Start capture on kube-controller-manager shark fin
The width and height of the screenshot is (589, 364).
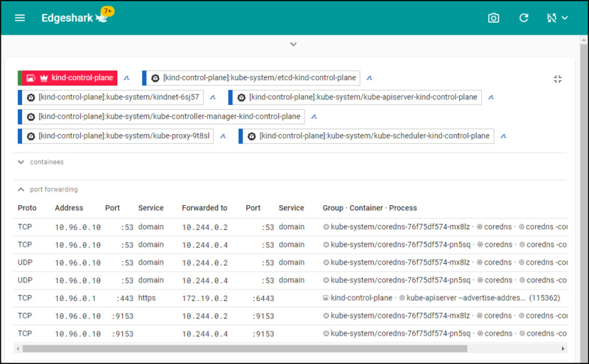tap(314, 117)
